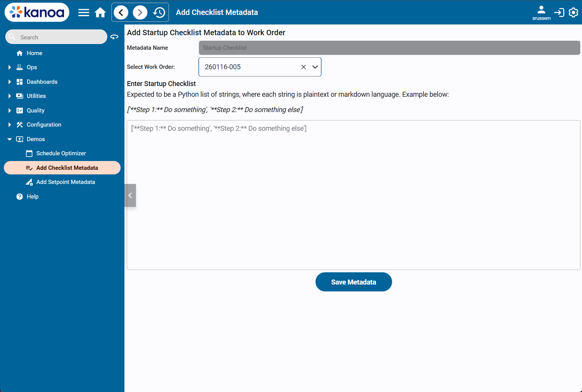This screenshot has width=582, height=392.
Task: Open the navigation history clock icon
Action: pyautogui.click(x=159, y=13)
